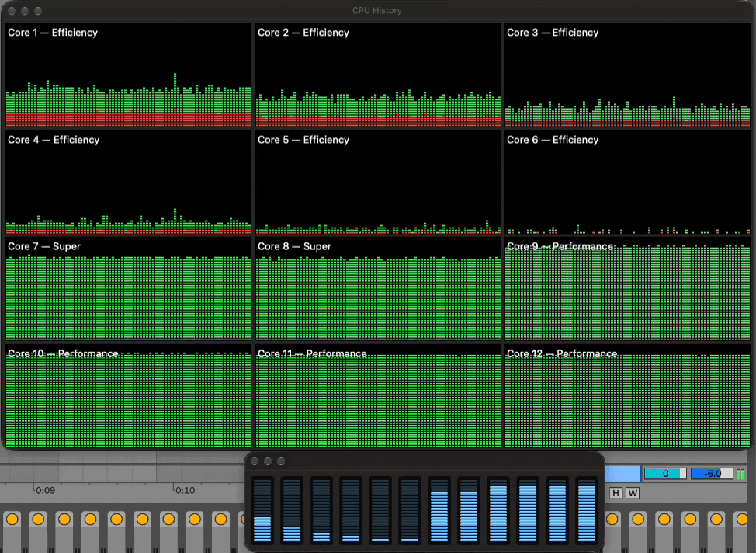Viewport: 756px width, 553px height.
Task: Click the Core 6 — Efficiency graph
Action: click(627, 183)
